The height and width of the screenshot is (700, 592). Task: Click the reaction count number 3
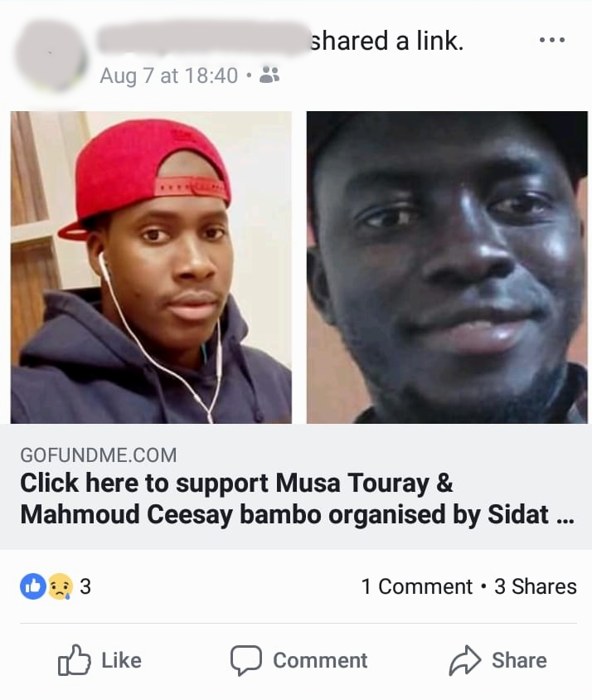[85, 586]
